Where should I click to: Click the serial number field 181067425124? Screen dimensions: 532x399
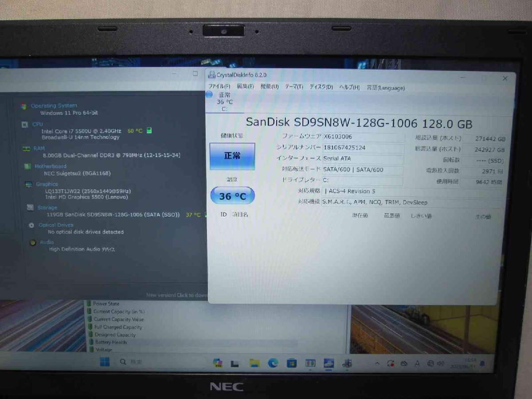click(363, 148)
